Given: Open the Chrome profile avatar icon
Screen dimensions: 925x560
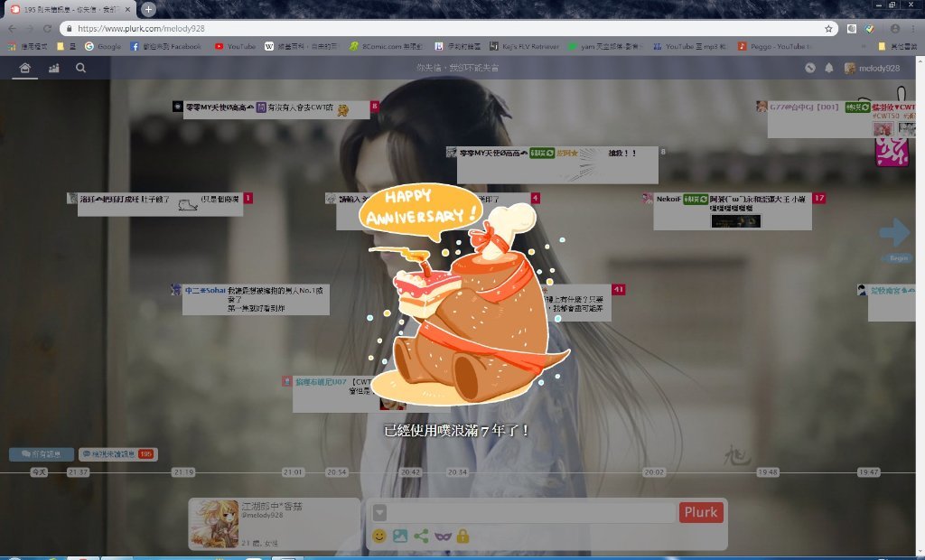Looking at the screenshot, I should 895,28.
